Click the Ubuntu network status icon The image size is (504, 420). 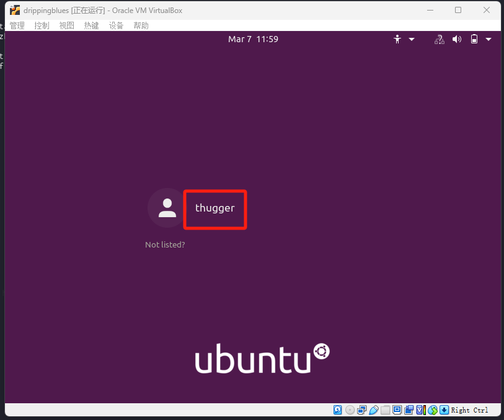[x=440, y=39]
